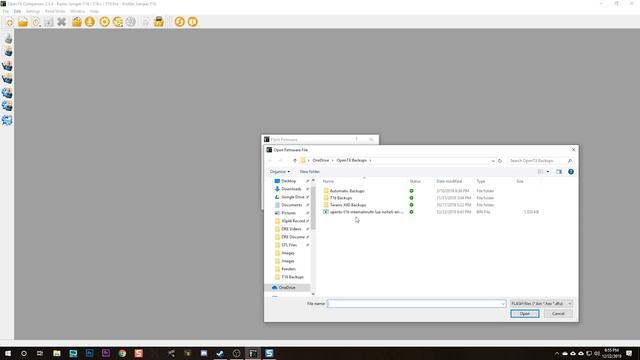Select Google Drive in navigation pane
The width and height of the screenshot is (640, 360).
click(x=293, y=197)
